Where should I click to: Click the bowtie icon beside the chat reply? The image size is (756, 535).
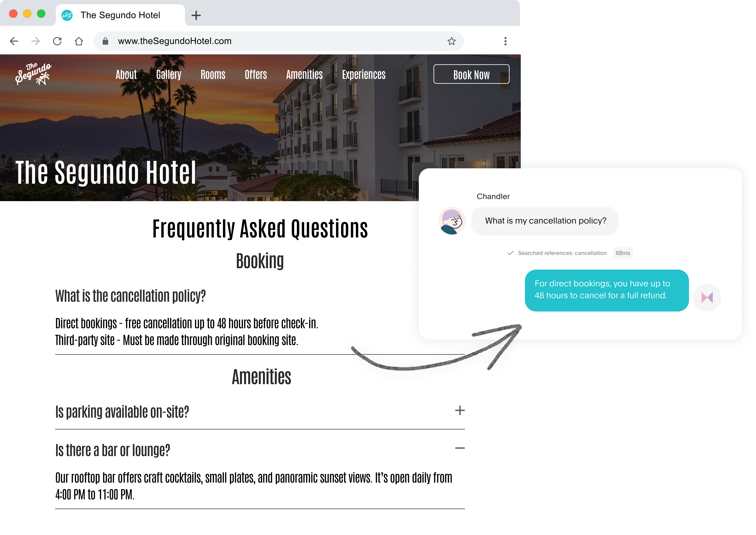click(x=708, y=298)
